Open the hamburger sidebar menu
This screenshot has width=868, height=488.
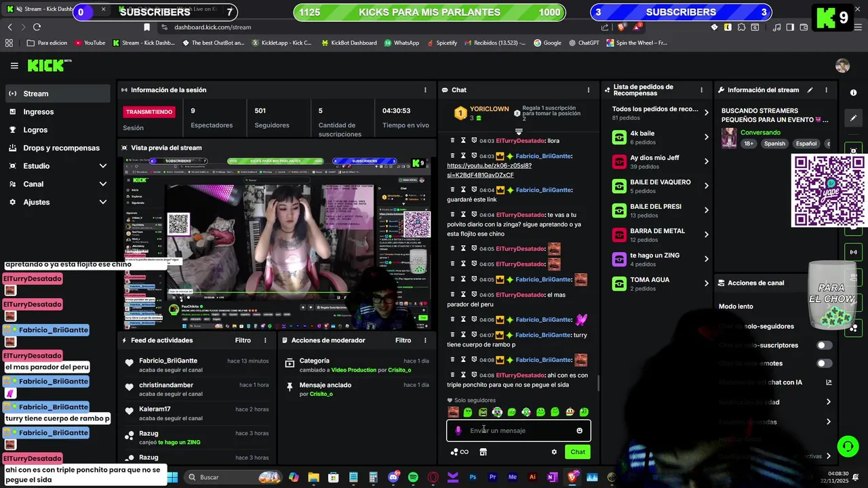tap(14, 66)
